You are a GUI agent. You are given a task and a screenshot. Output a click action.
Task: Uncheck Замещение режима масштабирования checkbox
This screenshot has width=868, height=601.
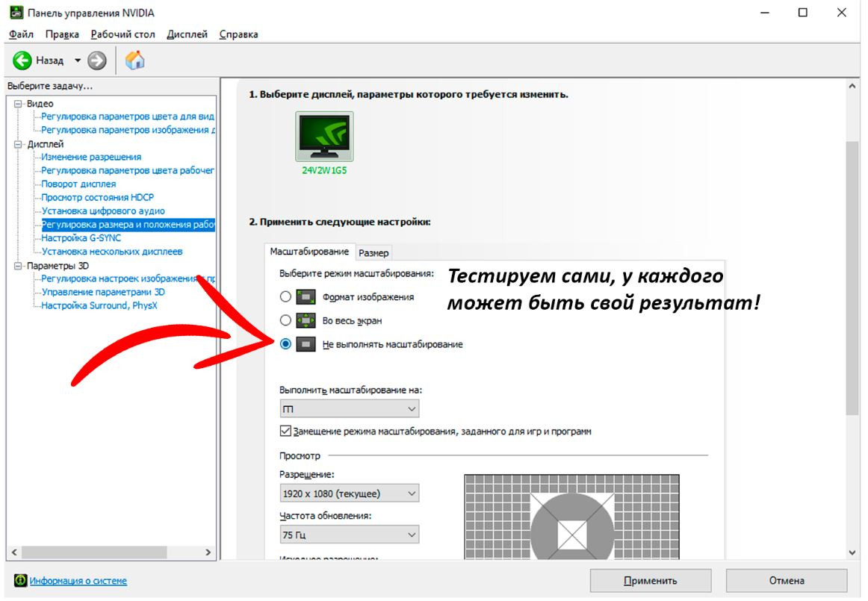click(x=285, y=431)
